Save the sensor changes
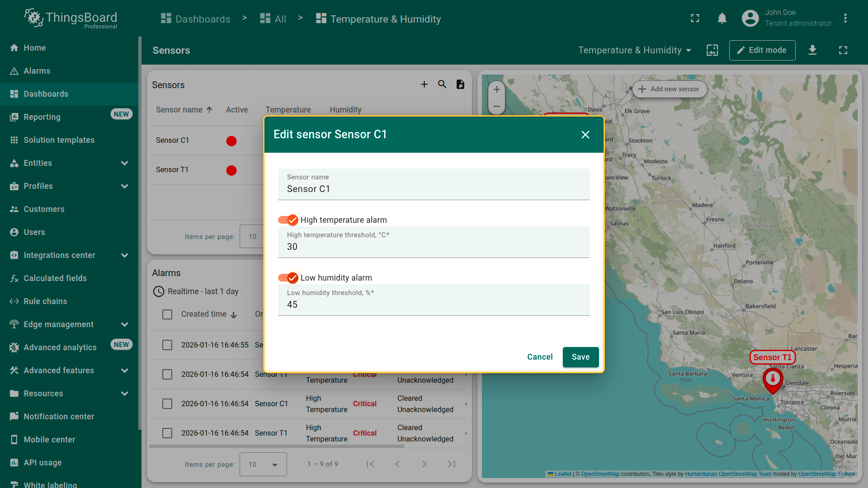 coord(580,357)
